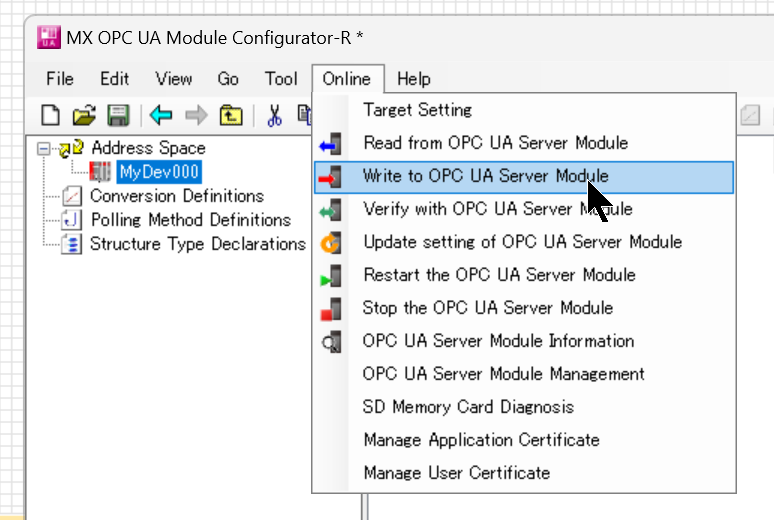
Task: Close the Online menu
Action: tap(347, 79)
